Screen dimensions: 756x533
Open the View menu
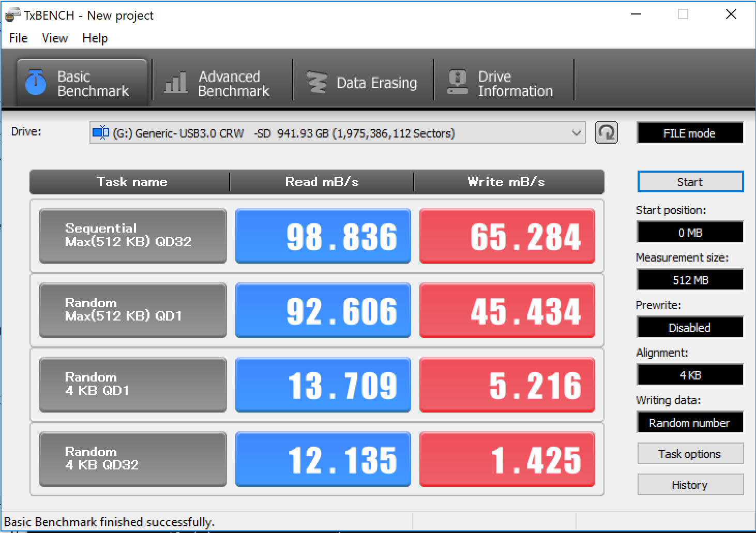click(x=55, y=38)
